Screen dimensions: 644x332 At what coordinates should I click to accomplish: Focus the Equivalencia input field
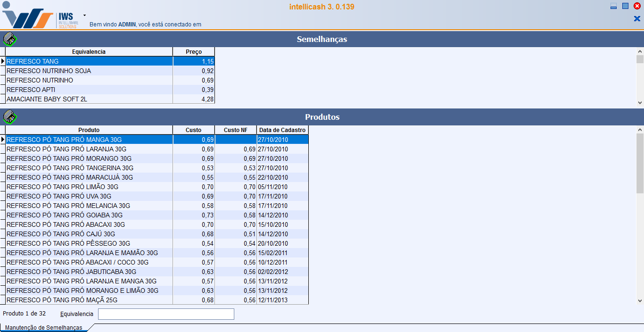pyautogui.click(x=166, y=314)
